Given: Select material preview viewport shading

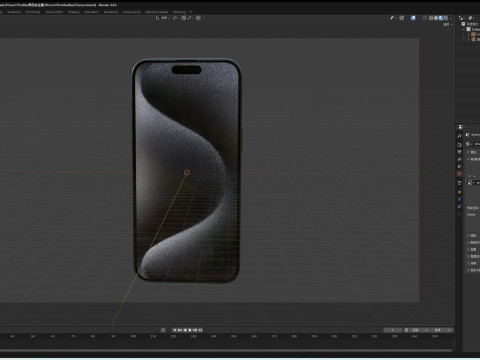Looking at the screenshot, I should 441,18.
